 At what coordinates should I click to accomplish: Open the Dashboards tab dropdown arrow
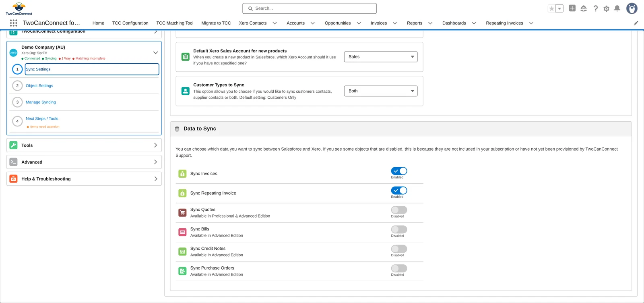coord(474,23)
